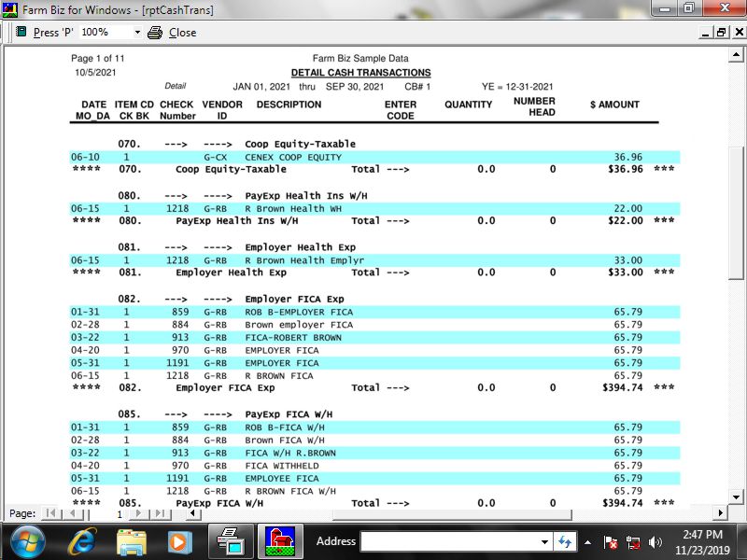The image size is (747, 560).
Task: Click inside the taskbar Address input field
Action: (x=448, y=541)
